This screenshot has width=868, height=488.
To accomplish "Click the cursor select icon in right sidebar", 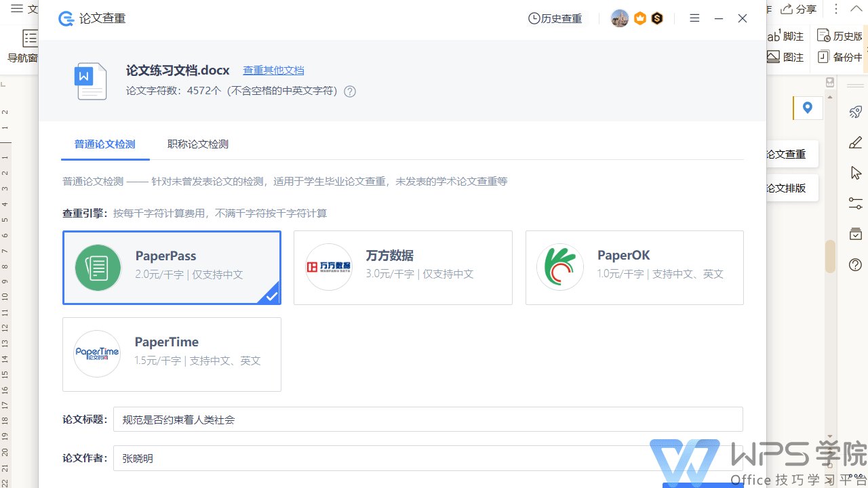I will [856, 173].
